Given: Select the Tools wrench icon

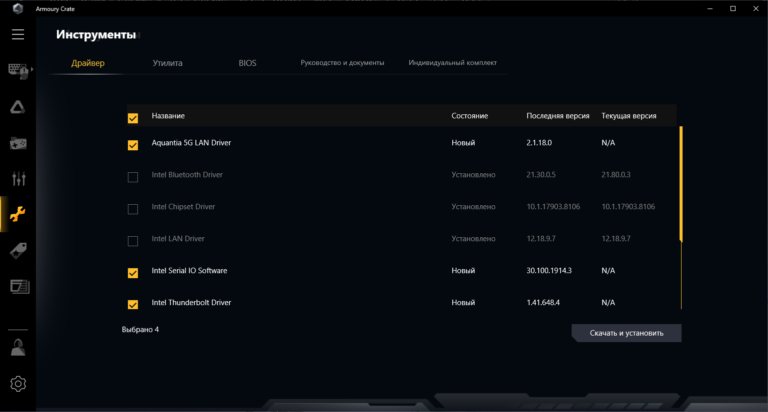Looking at the screenshot, I should tap(18, 214).
